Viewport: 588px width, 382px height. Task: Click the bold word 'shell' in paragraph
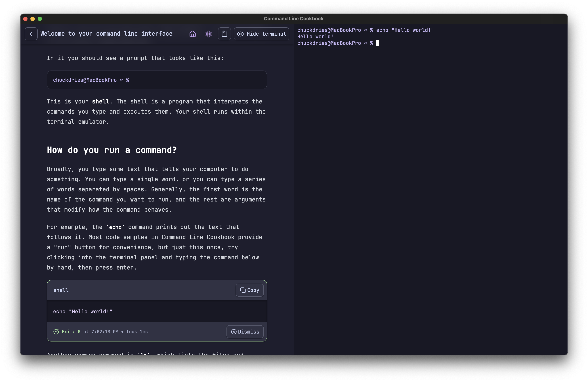[x=100, y=101]
